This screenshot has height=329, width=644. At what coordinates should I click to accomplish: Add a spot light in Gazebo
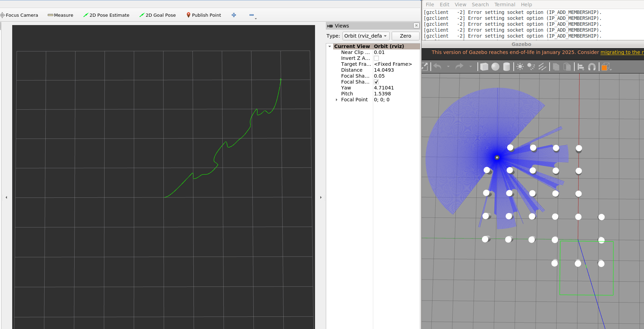531,66
